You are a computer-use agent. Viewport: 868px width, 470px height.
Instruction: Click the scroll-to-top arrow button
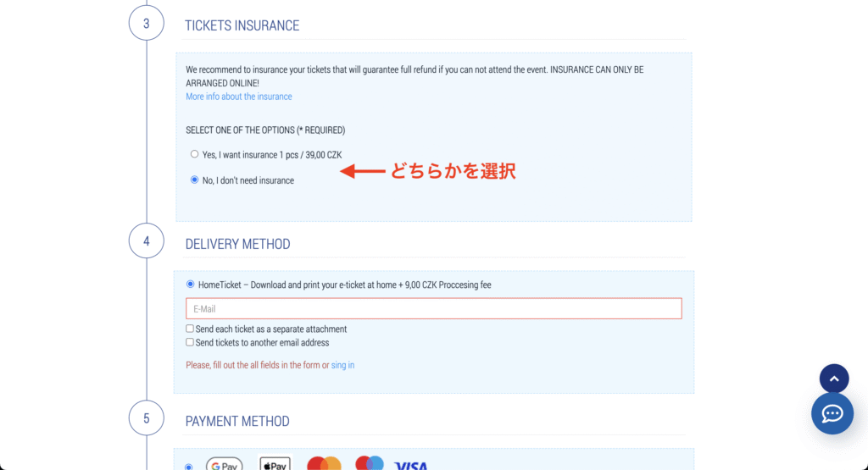pos(833,379)
